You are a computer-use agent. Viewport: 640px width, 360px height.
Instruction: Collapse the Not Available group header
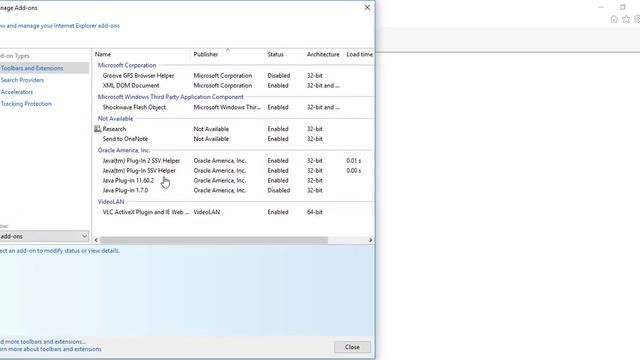click(116, 118)
